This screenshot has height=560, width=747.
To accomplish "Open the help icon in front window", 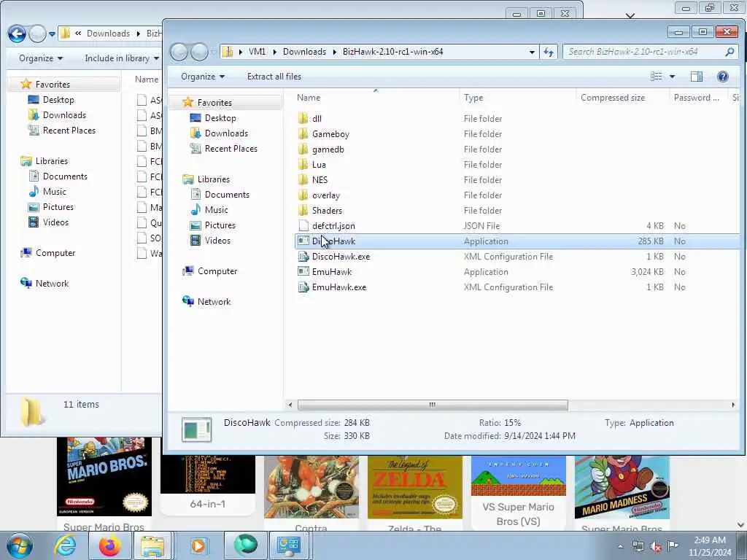I will point(723,76).
